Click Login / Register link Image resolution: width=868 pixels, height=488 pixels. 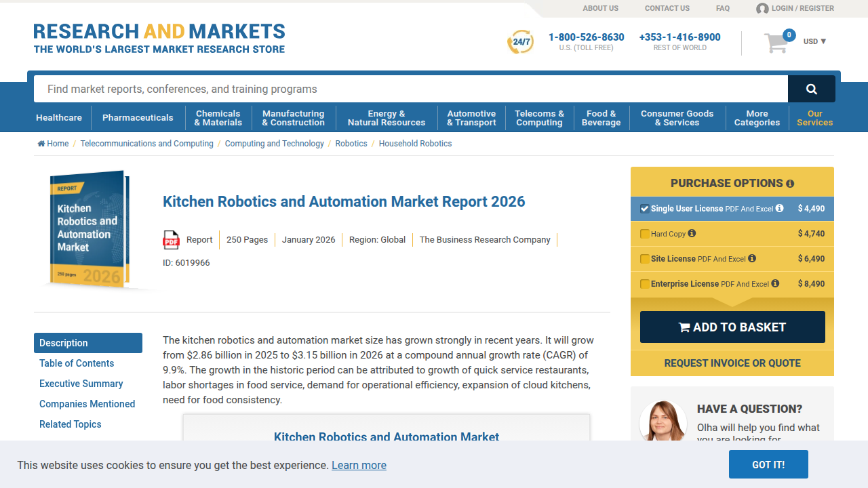tap(803, 8)
